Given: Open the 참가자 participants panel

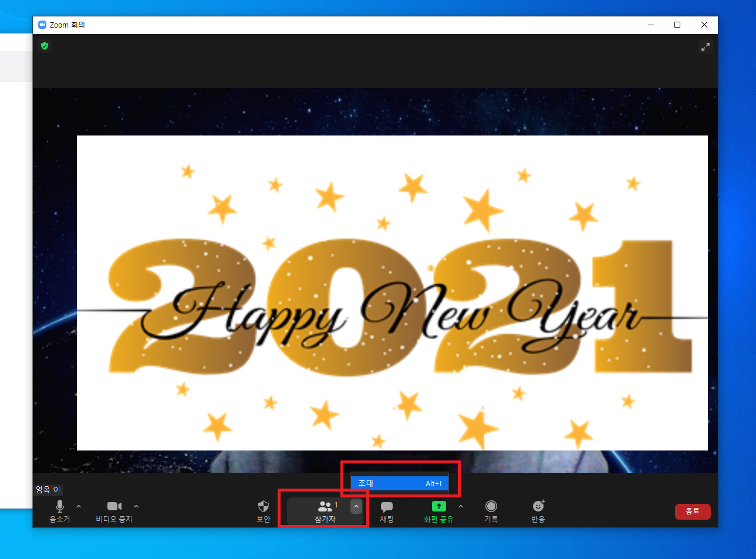Looking at the screenshot, I should point(325,511).
